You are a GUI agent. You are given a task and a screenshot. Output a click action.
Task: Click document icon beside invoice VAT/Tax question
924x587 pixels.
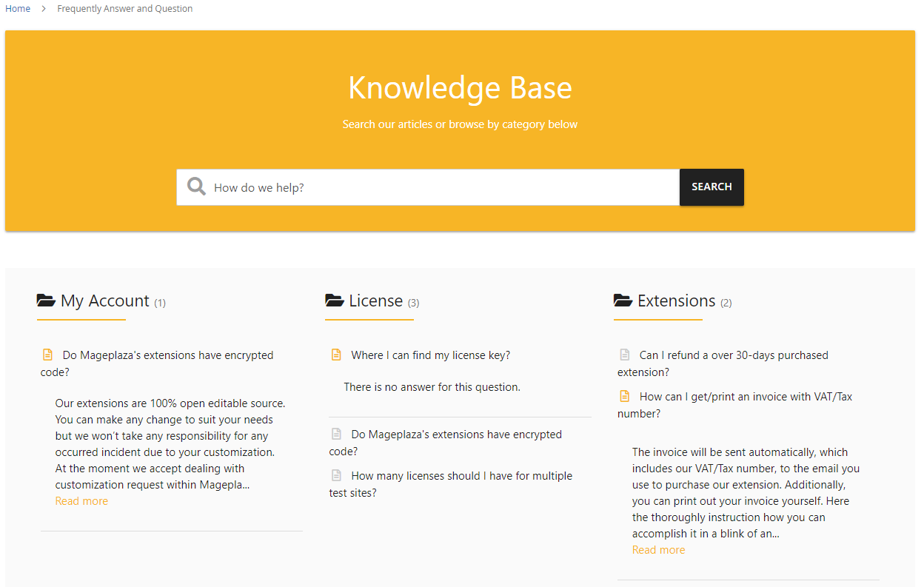tap(625, 397)
